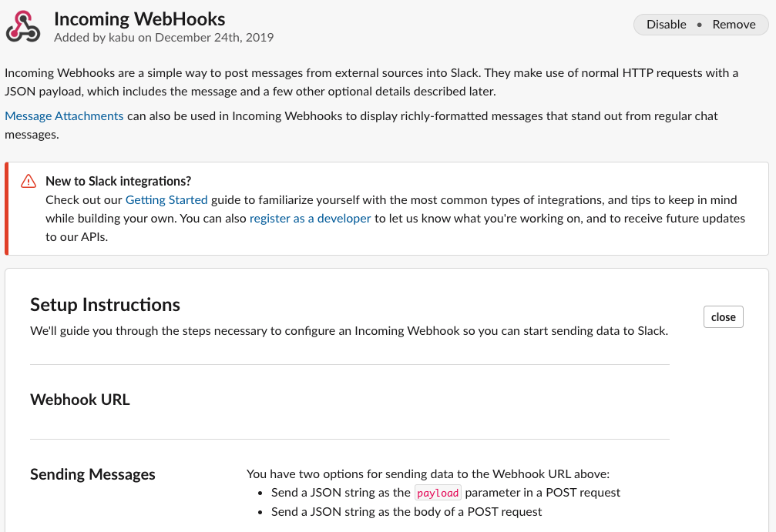
Task: Remove the Incoming WebHooks integration
Action: (734, 25)
